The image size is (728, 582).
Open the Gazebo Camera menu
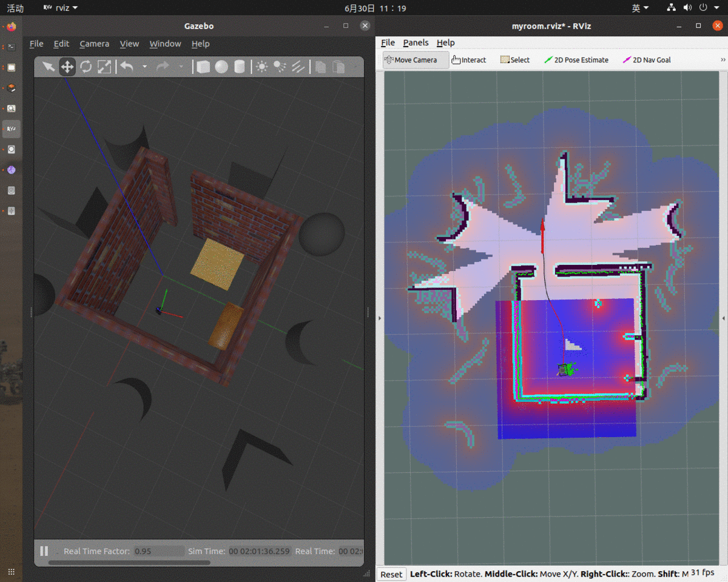[x=94, y=44]
